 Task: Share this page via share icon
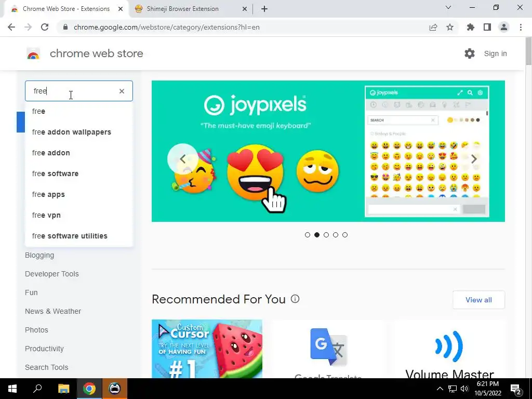coord(433,27)
